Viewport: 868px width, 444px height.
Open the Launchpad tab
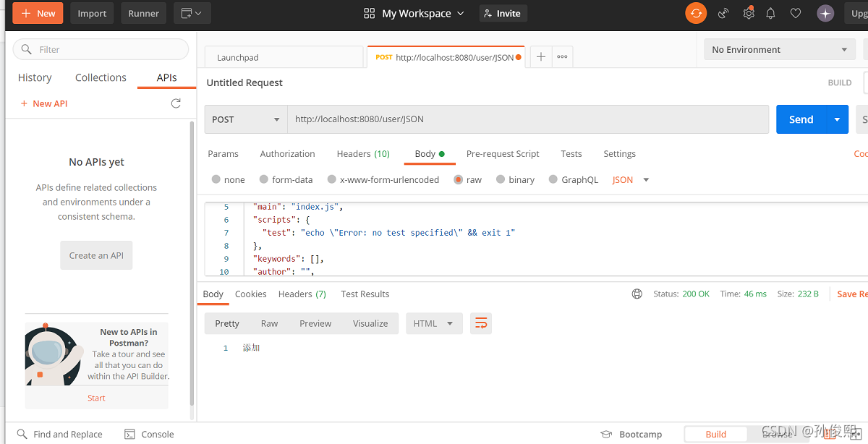pos(284,57)
